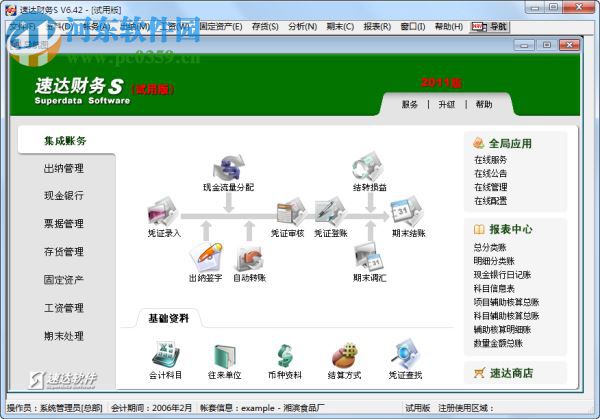600x419 pixels.
Task: Open the 凭证查找 voucher search icon
Action: 406,354
